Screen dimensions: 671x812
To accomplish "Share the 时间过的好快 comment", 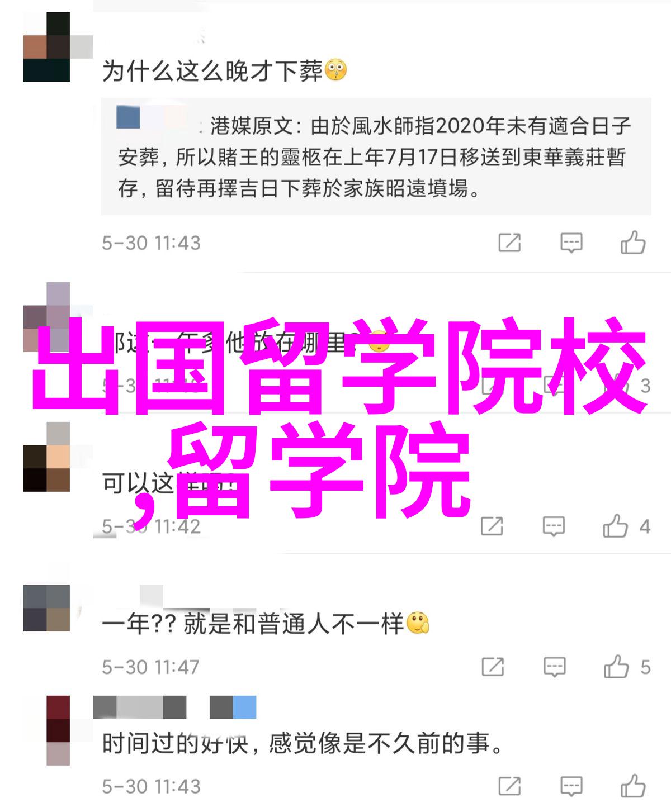I will tap(509, 786).
